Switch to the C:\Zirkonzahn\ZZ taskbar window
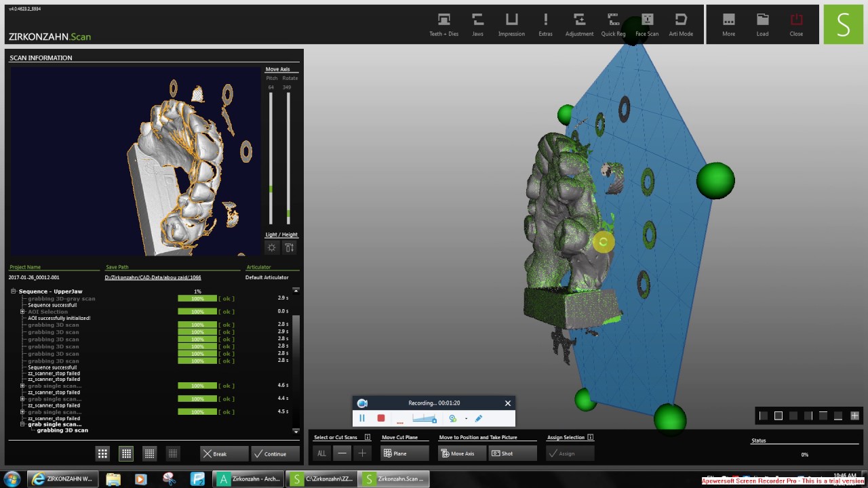 pyautogui.click(x=321, y=479)
